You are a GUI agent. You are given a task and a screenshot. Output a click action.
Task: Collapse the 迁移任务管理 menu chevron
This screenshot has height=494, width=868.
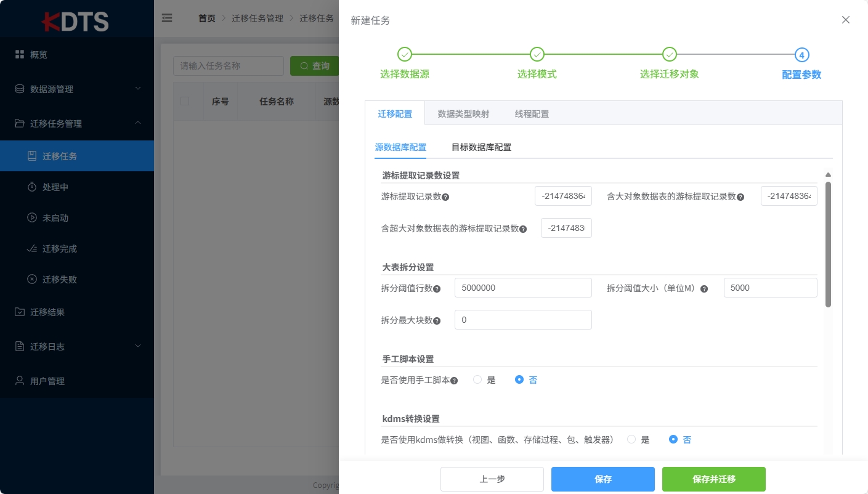[x=138, y=123]
